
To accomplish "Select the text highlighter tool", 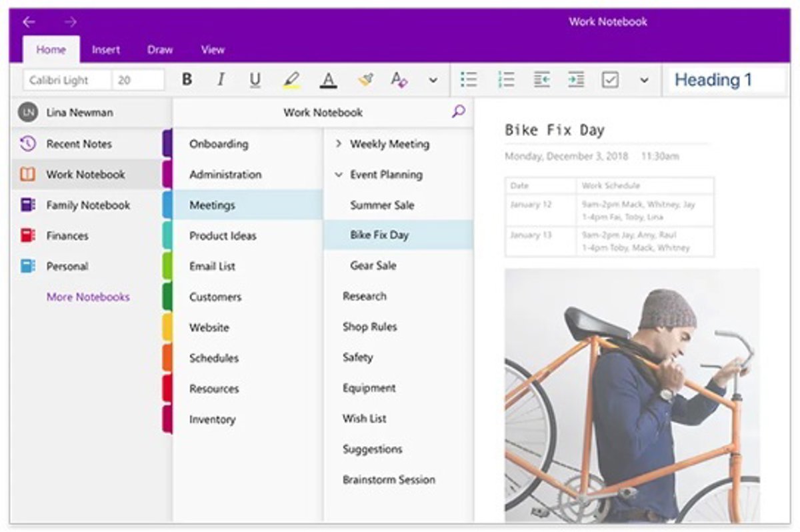I will (x=291, y=80).
